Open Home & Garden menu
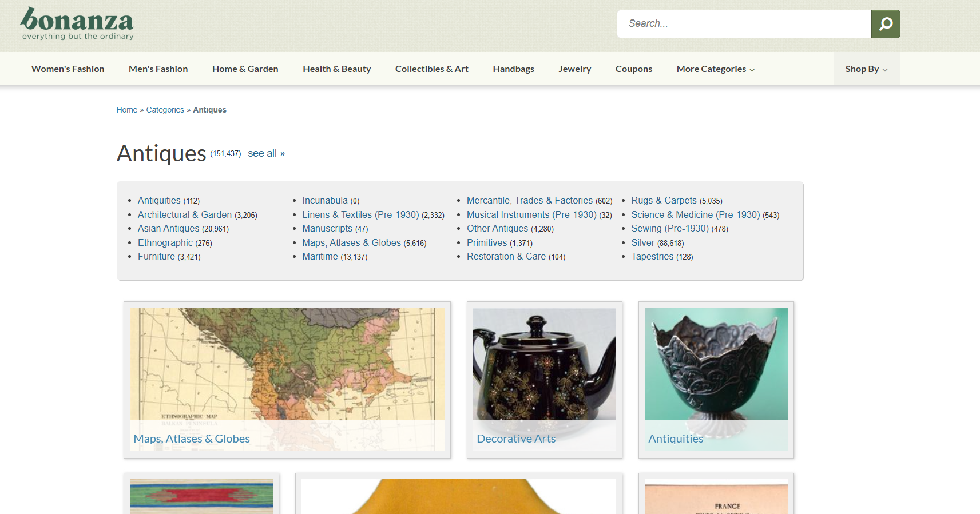This screenshot has width=980, height=514. click(x=245, y=69)
